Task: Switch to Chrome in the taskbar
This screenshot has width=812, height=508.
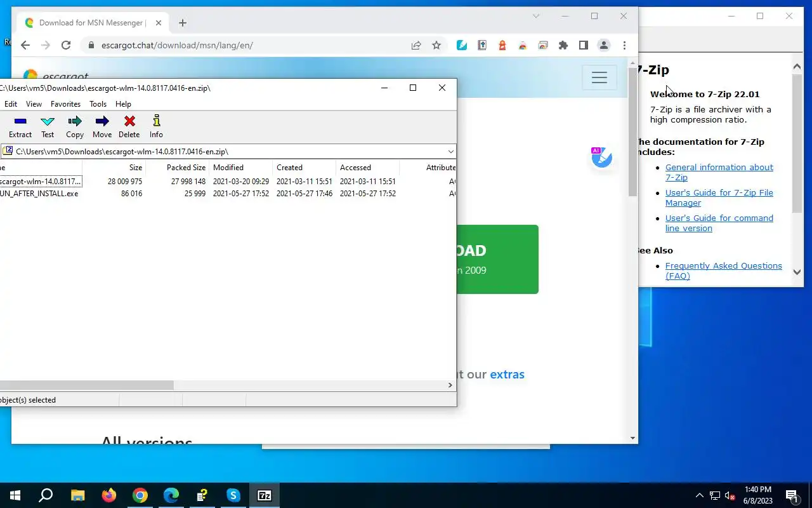Action: [140, 495]
